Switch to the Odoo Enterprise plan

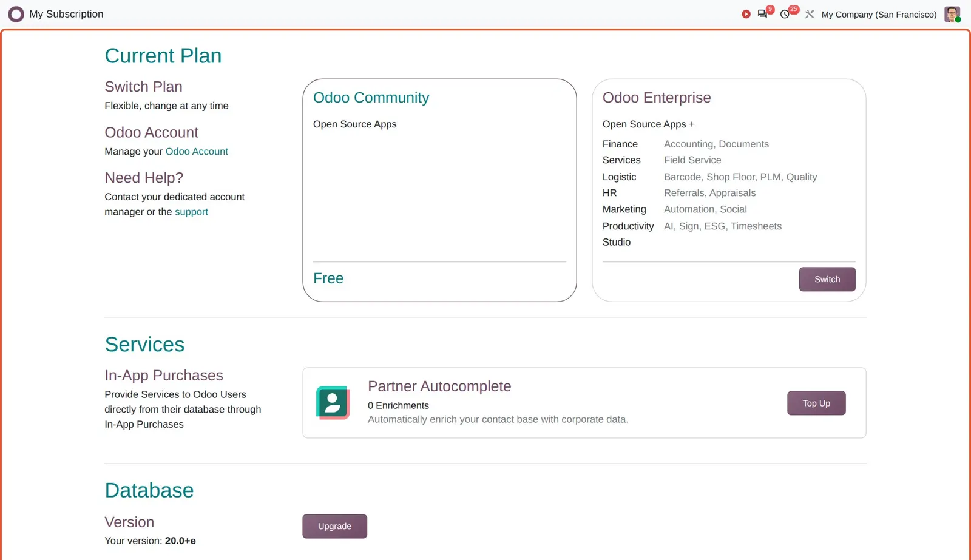pos(827,279)
